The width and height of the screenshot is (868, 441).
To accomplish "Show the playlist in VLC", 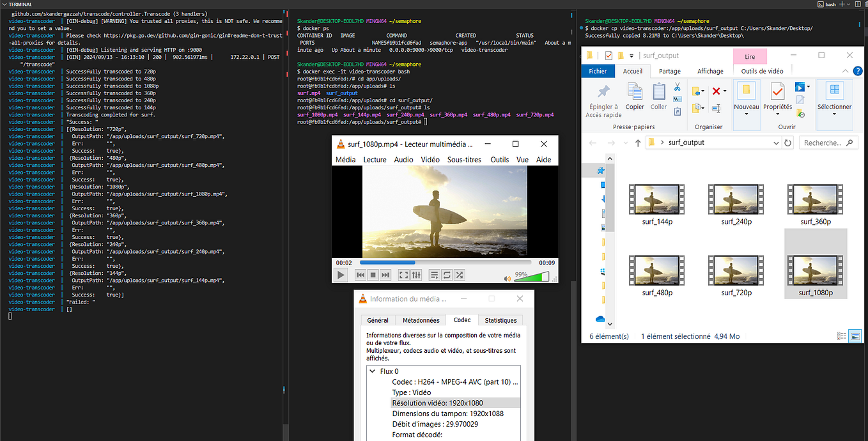I will coord(435,275).
